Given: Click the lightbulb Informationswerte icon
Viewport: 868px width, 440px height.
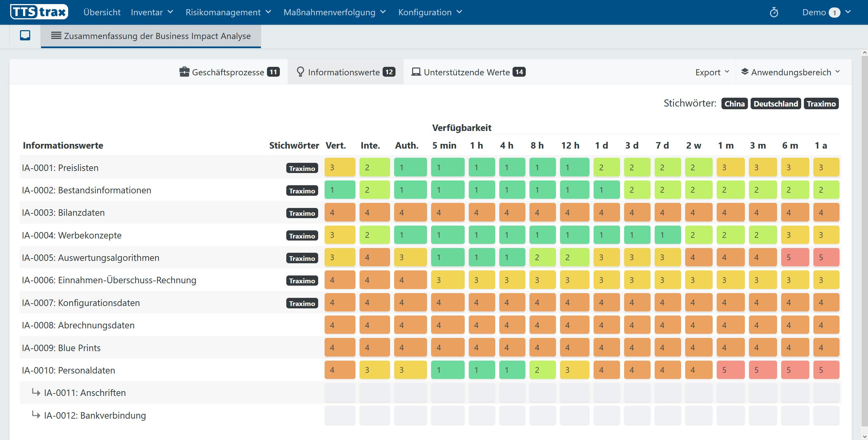Looking at the screenshot, I should click(300, 72).
